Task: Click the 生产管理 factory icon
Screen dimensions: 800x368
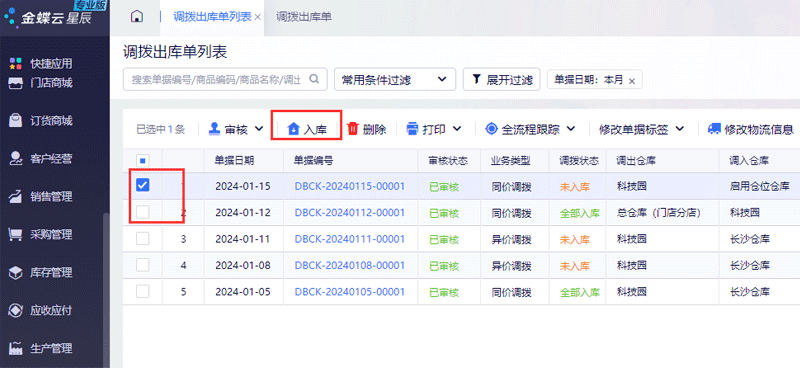Action: (16, 348)
